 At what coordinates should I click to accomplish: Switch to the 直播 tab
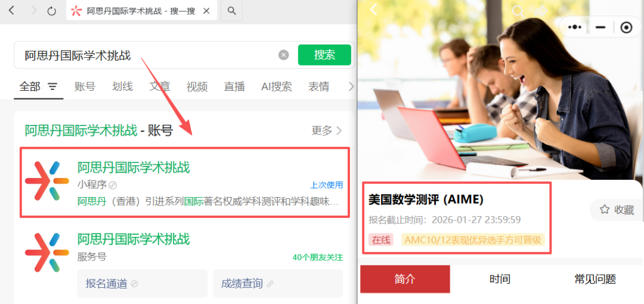tap(234, 87)
